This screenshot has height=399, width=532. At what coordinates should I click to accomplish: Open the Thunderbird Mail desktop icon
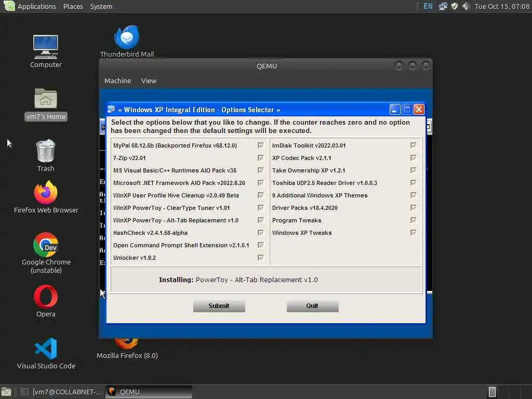coord(127,42)
